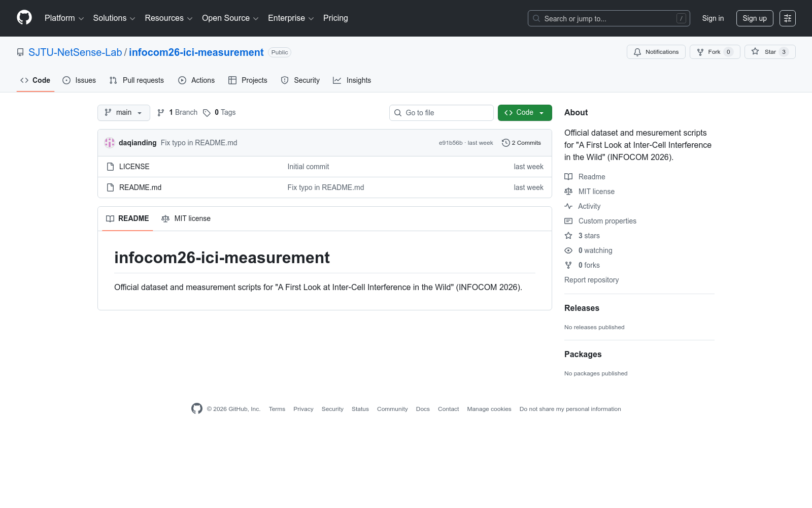
Task: Open the footer Terms link
Action: tap(277, 409)
